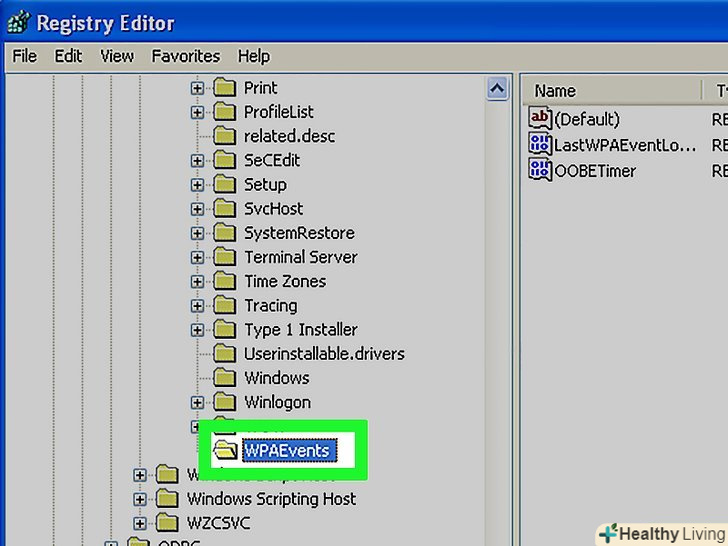
Task: Open the Edit menu
Action: pyautogui.click(x=68, y=56)
